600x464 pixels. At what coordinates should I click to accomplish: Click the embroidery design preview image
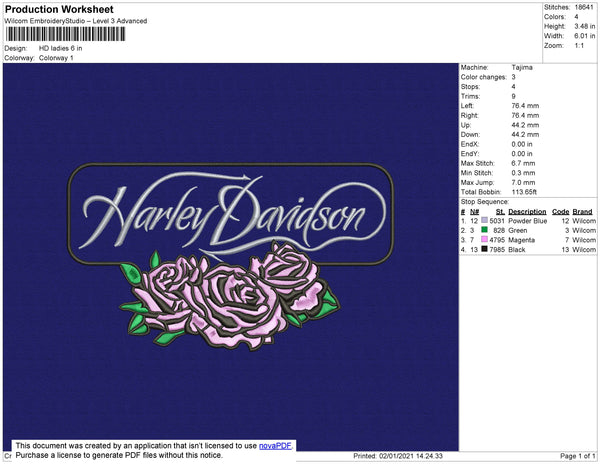pyautogui.click(x=231, y=257)
